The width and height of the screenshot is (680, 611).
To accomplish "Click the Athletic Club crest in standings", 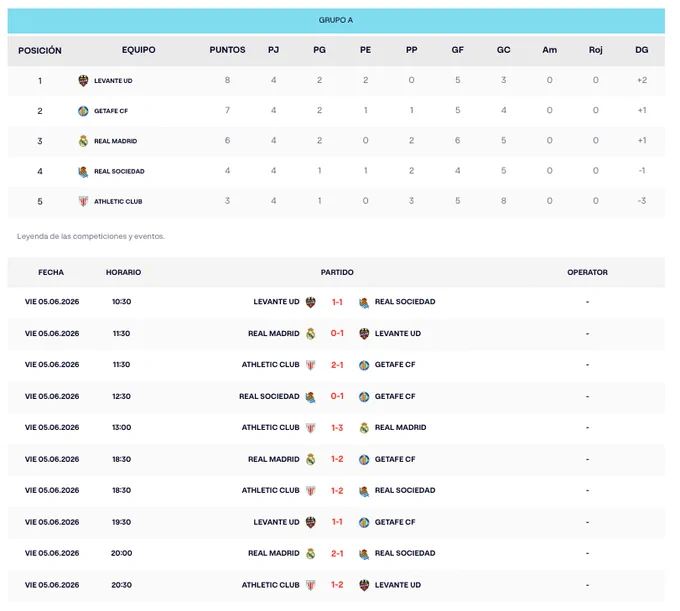I will pyautogui.click(x=83, y=201).
